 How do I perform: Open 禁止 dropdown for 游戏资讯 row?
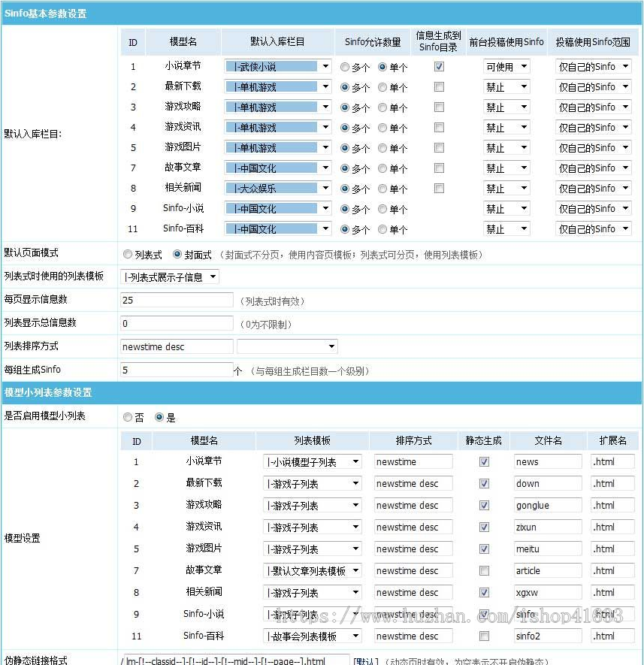point(506,127)
